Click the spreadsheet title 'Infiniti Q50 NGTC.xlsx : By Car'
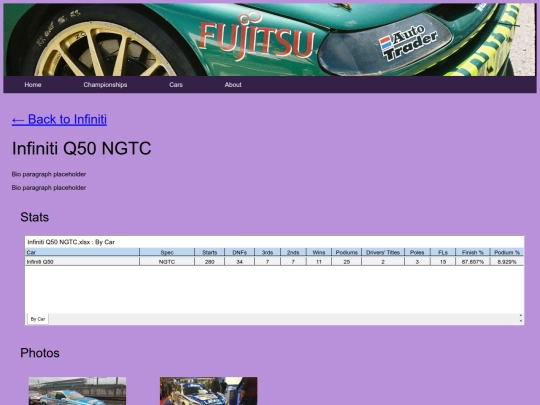The image size is (540, 405). click(x=71, y=242)
